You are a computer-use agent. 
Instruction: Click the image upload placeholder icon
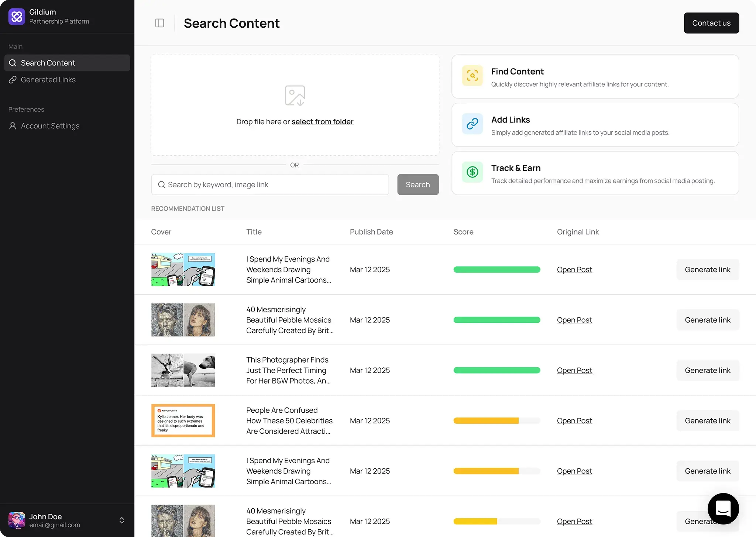(295, 95)
